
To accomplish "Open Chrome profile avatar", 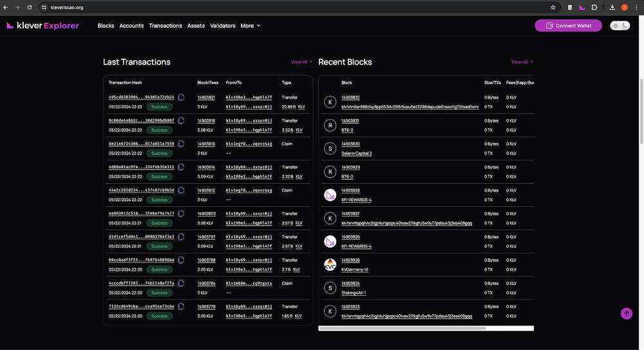I will [624, 7].
